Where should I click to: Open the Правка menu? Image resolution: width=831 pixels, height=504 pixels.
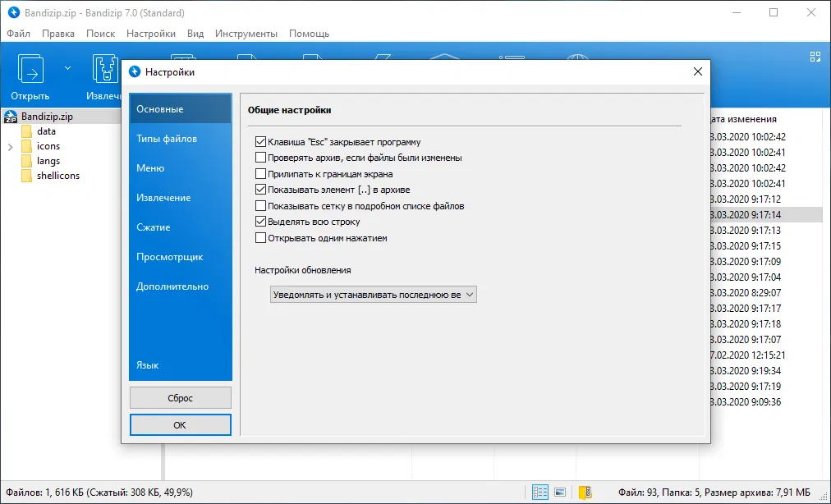tap(58, 34)
